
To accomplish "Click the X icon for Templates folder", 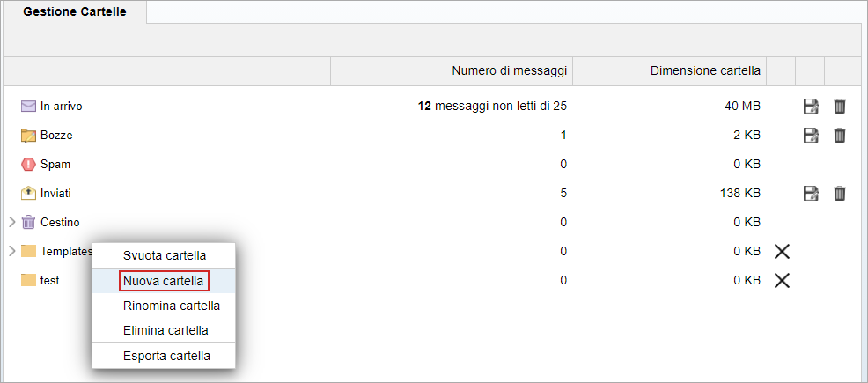I will pos(781,252).
